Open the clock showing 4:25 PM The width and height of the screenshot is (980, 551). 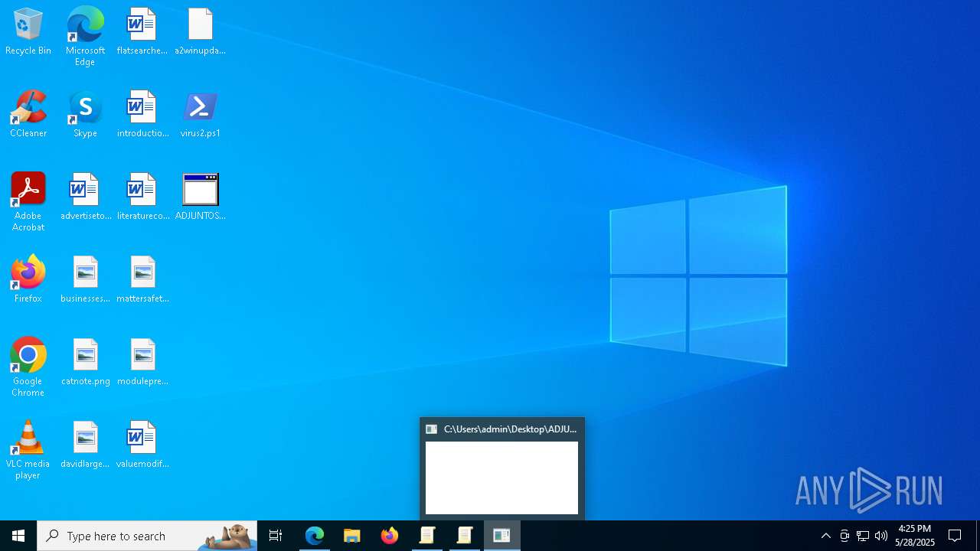(x=915, y=536)
